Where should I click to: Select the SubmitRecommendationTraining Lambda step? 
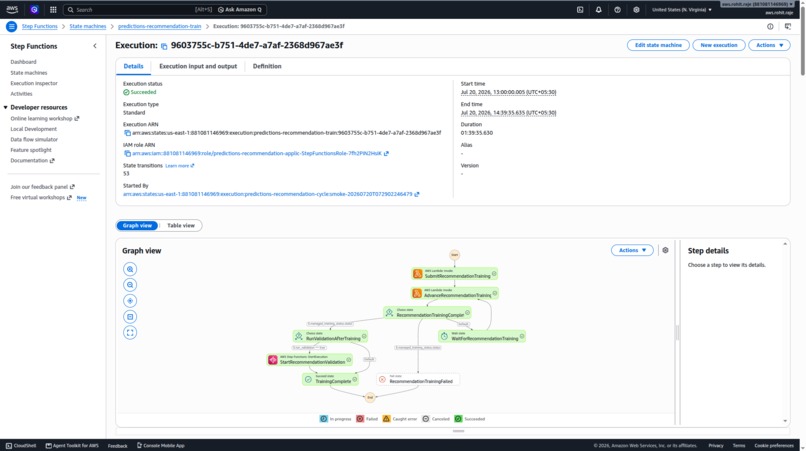coord(454,274)
